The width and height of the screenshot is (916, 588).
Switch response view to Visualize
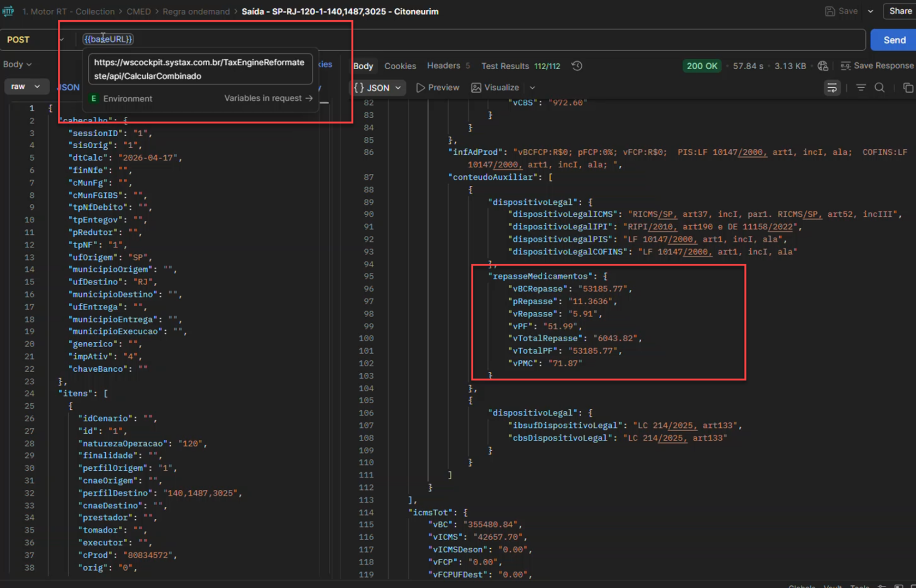(495, 88)
